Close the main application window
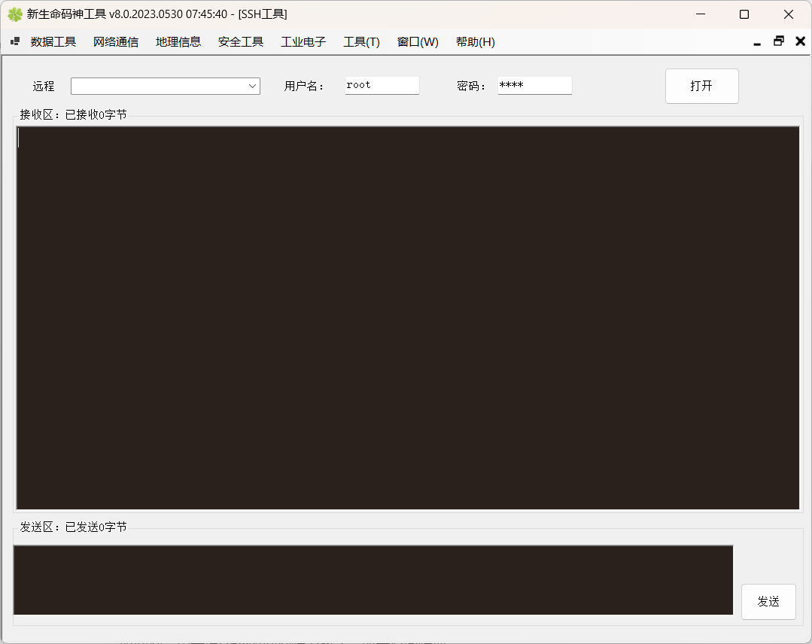The image size is (812, 644). click(x=789, y=14)
